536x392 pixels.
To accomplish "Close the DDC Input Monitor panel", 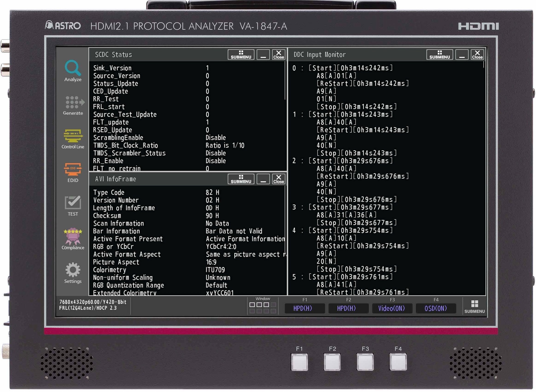I will 477,54.
